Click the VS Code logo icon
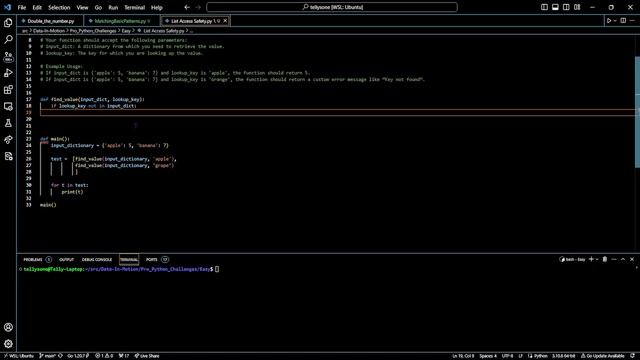640x360 pixels. click(8, 7)
